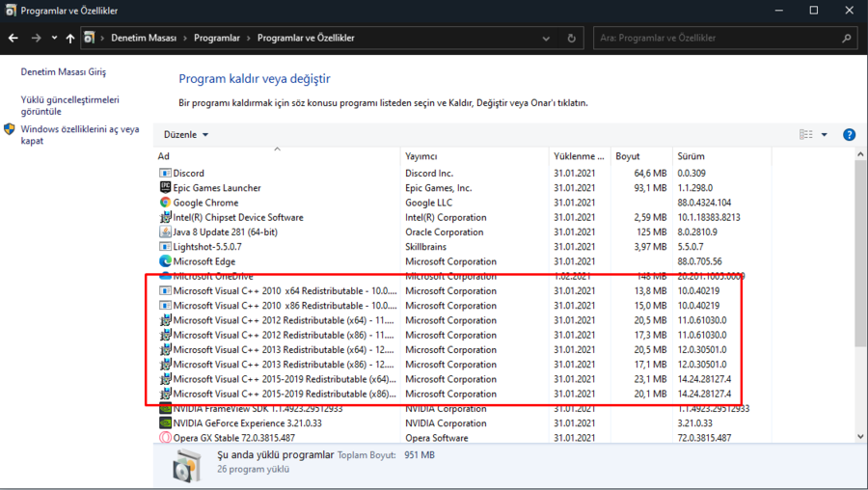Click the blue help question mark icon
This screenshot has width=868, height=490.
point(849,135)
